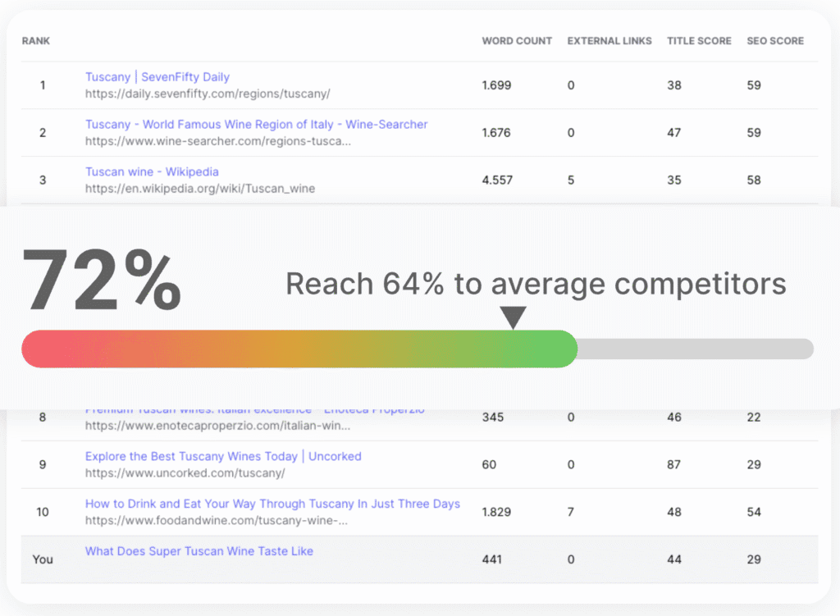The width and height of the screenshot is (840, 616).
Task: Open How to Drink and Eat Your Way link
Action: (x=272, y=504)
